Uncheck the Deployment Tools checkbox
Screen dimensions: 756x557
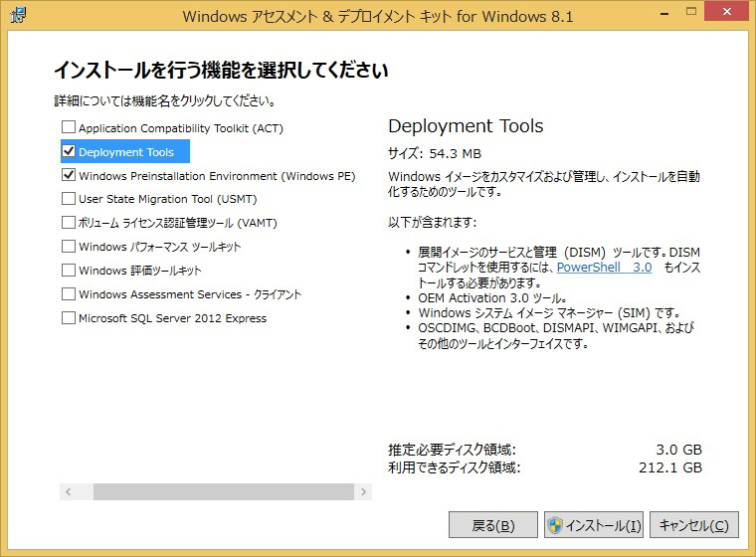click(x=69, y=151)
